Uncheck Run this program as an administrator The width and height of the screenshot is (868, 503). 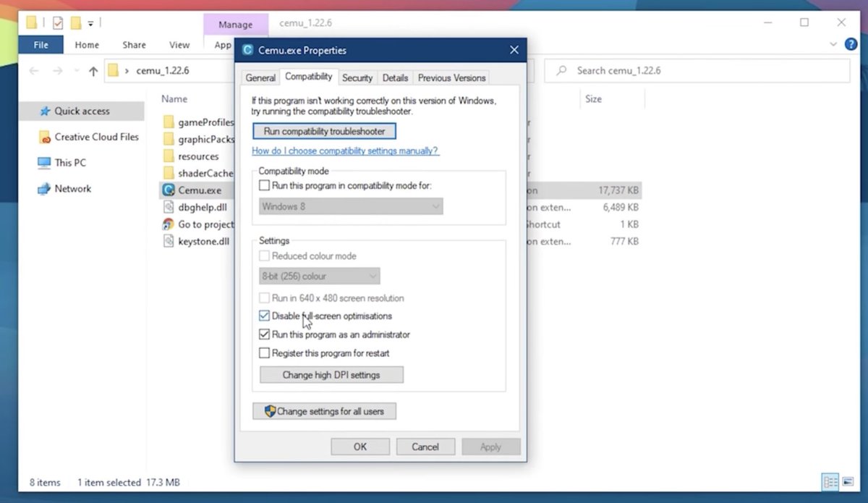click(264, 335)
